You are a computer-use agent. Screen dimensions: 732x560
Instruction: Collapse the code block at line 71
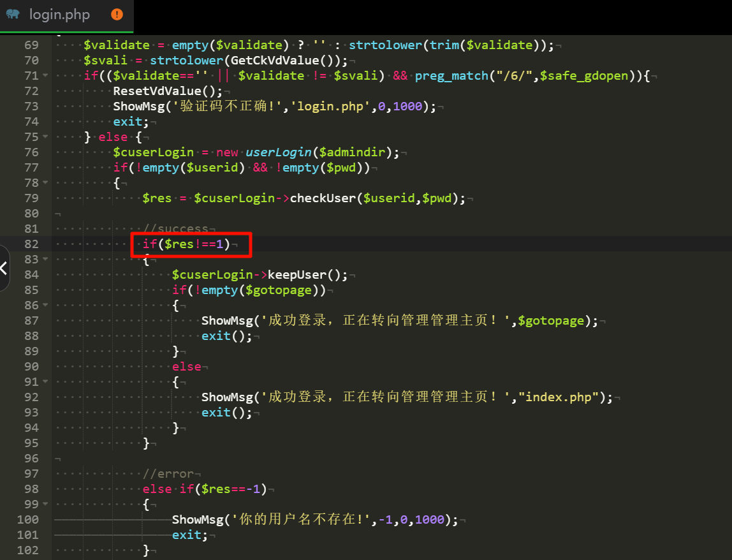[x=45, y=76]
